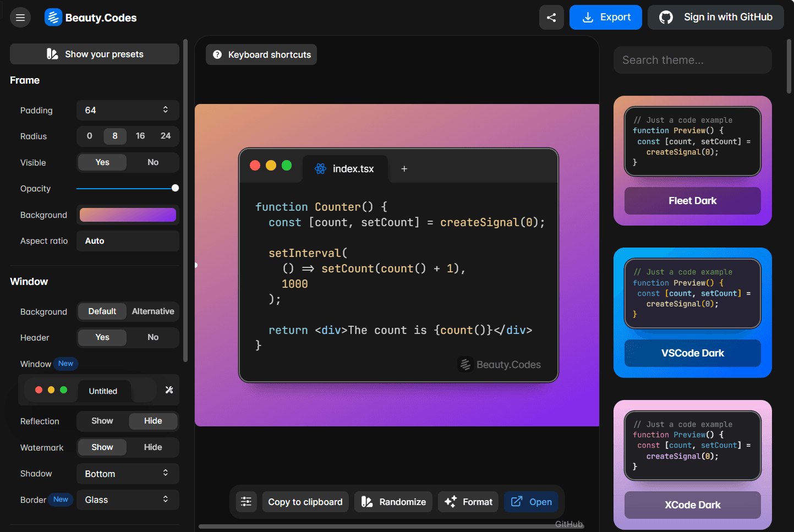
Task: Open the Border Glass dropdown
Action: click(x=128, y=500)
